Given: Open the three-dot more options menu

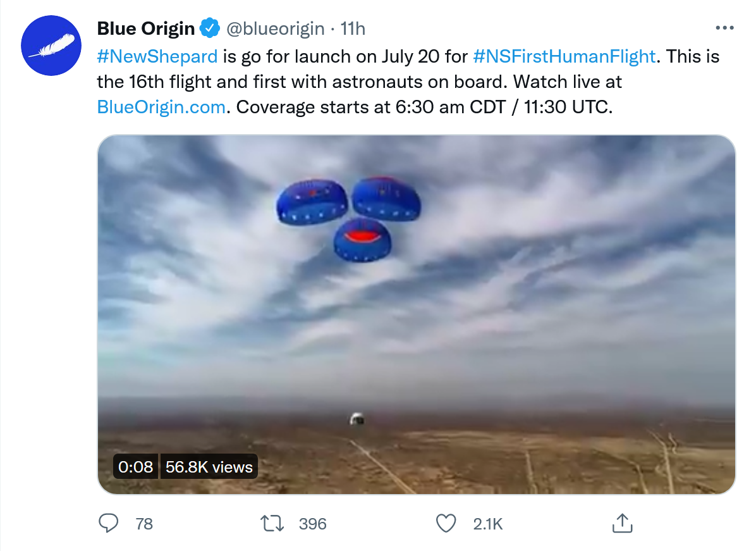Looking at the screenshot, I should point(724,28).
